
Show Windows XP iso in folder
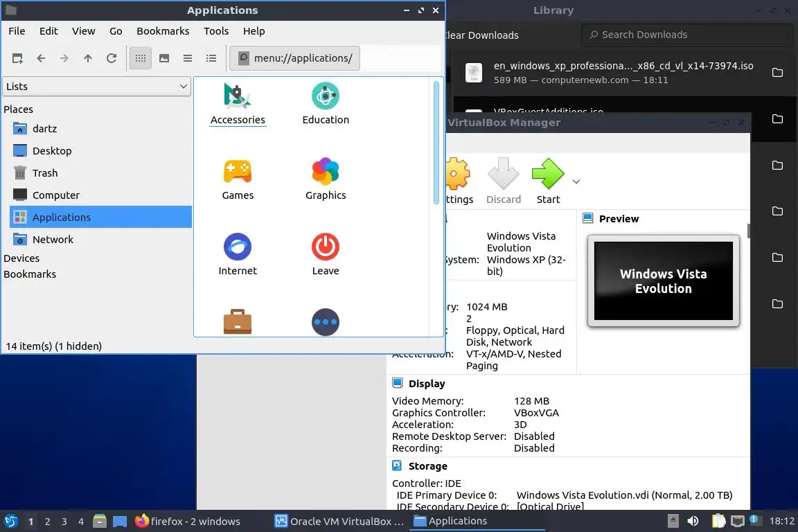(x=777, y=73)
